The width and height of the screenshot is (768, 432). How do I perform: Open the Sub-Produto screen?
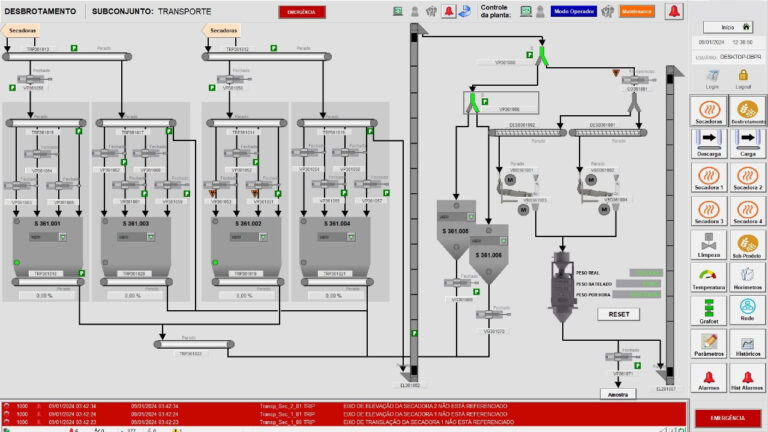tap(747, 245)
